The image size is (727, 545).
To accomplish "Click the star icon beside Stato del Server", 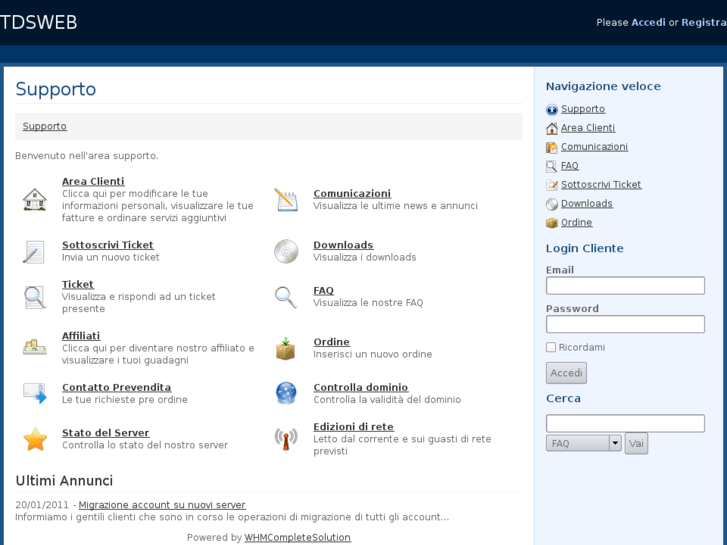I will click(35, 439).
